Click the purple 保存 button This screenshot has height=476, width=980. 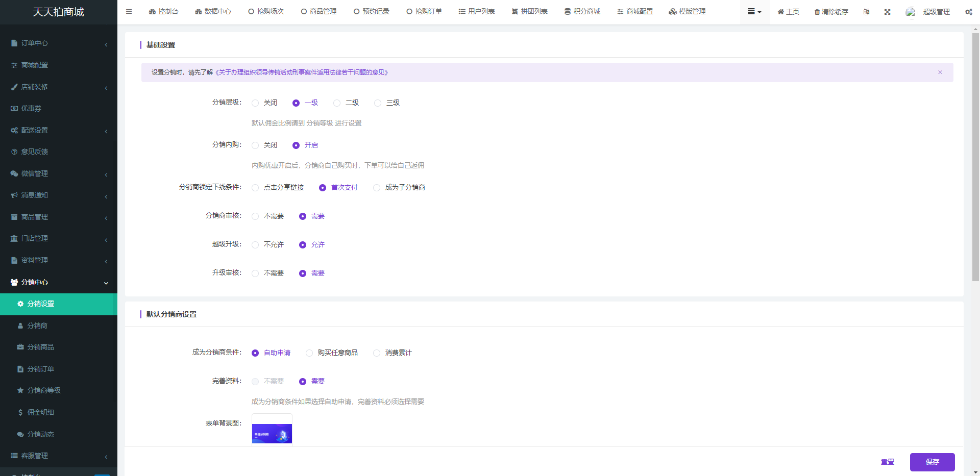(x=932, y=462)
